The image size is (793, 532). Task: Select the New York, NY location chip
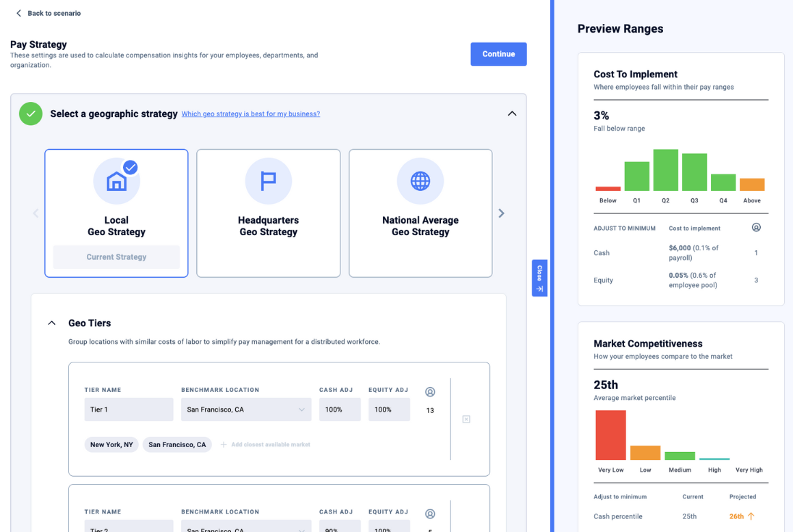[x=111, y=444]
